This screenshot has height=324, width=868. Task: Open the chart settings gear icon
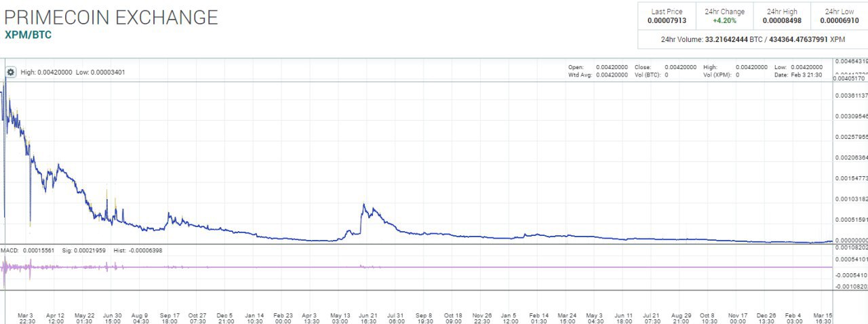click(x=10, y=72)
